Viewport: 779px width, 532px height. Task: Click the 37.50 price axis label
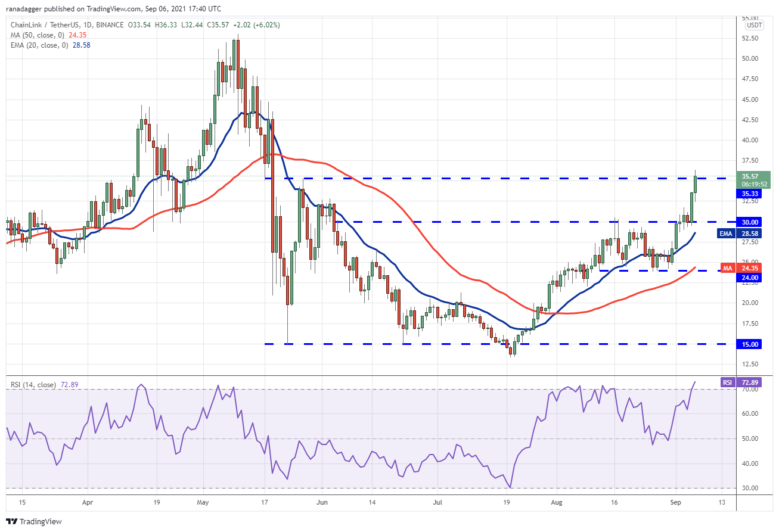click(x=749, y=161)
